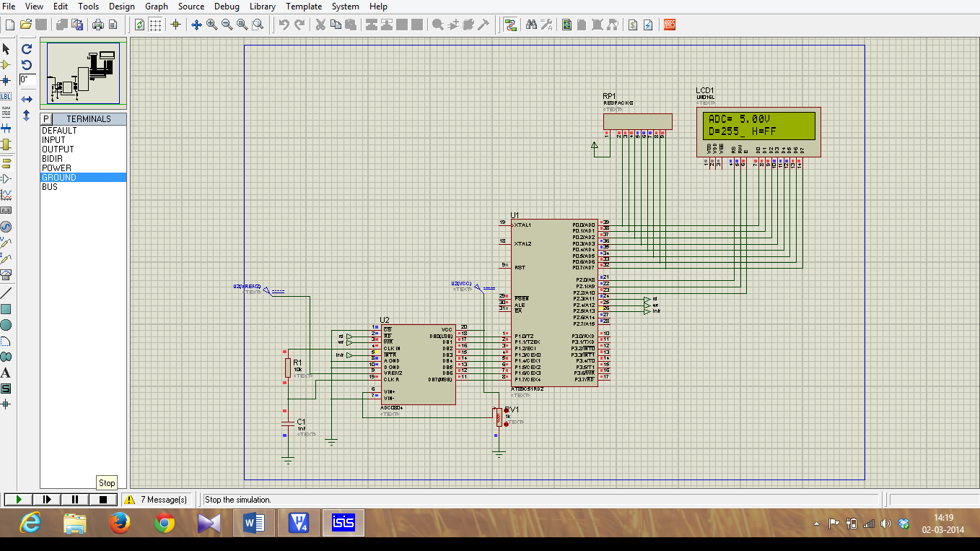Open the Debug menu
This screenshot has width=980, height=551.
click(x=226, y=6)
